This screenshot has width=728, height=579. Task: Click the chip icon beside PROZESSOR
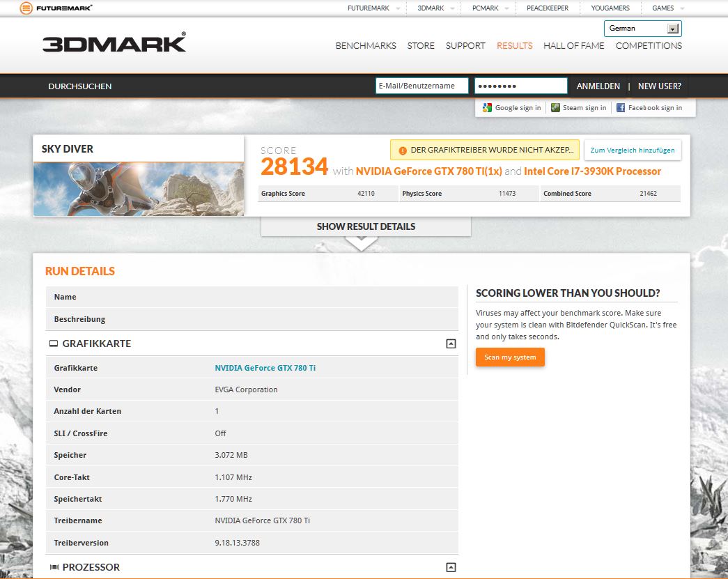[54, 567]
